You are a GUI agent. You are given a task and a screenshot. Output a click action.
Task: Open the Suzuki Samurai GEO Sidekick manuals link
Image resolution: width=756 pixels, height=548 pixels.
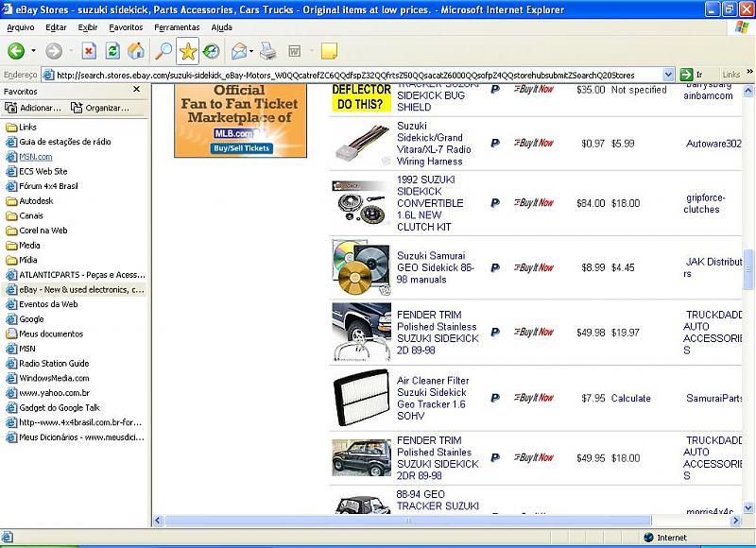pyautogui.click(x=436, y=267)
